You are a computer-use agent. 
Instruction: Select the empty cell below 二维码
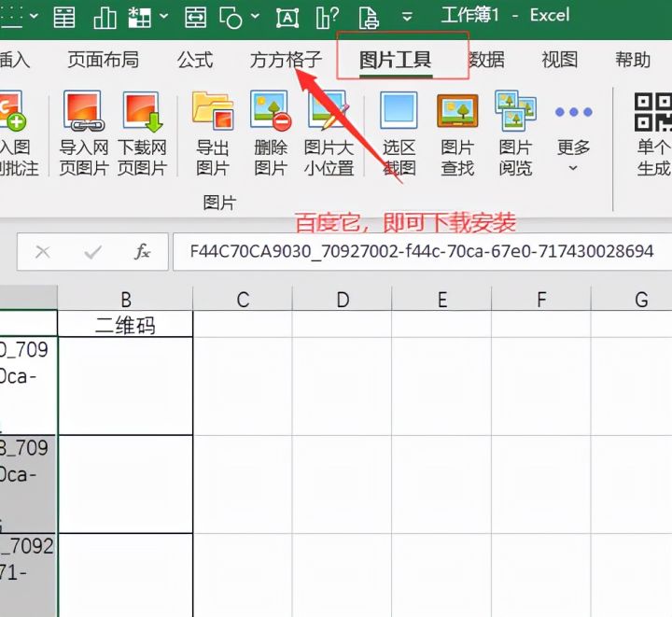click(x=125, y=386)
